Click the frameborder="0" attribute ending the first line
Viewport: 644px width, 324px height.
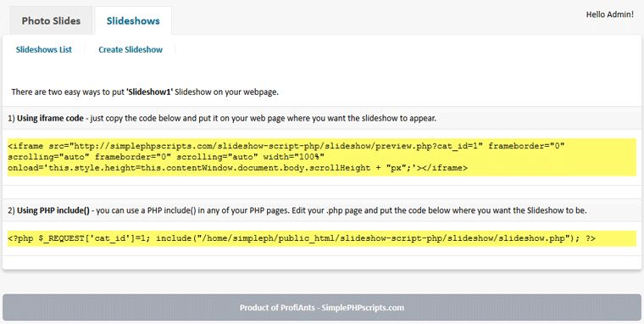[527, 146]
